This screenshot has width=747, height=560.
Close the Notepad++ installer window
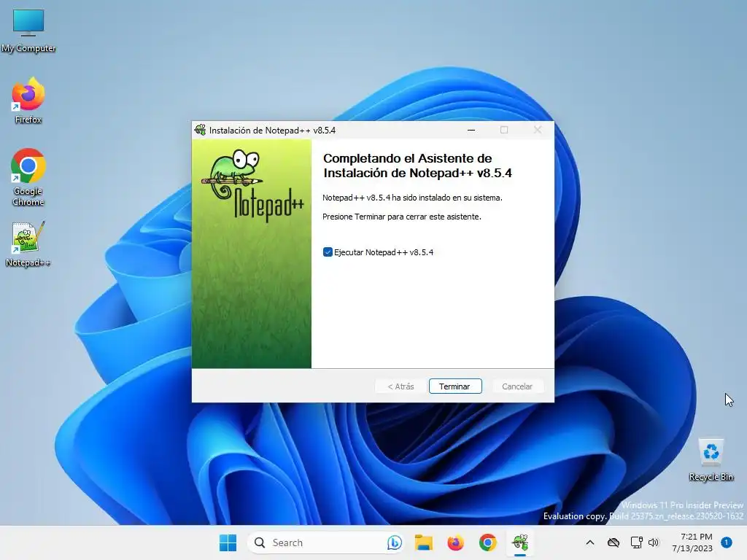pos(538,130)
